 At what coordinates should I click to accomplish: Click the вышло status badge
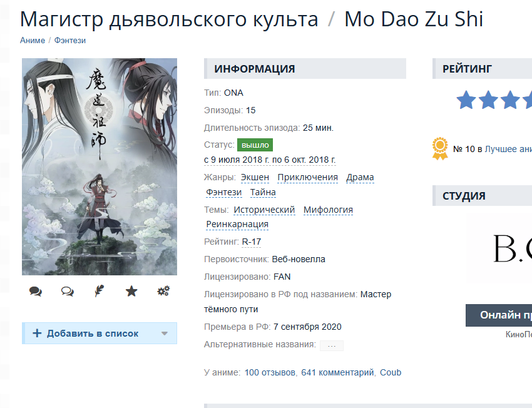[x=255, y=145]
